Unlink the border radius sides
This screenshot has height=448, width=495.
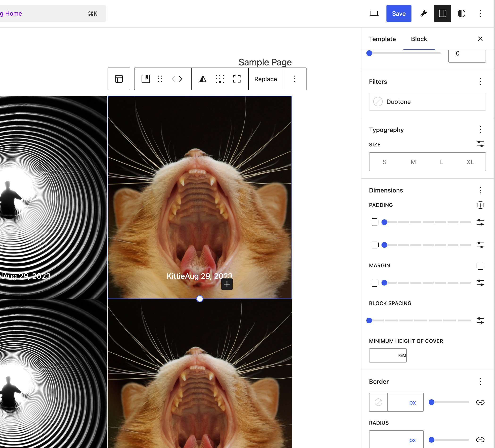(x=481, y=440)
